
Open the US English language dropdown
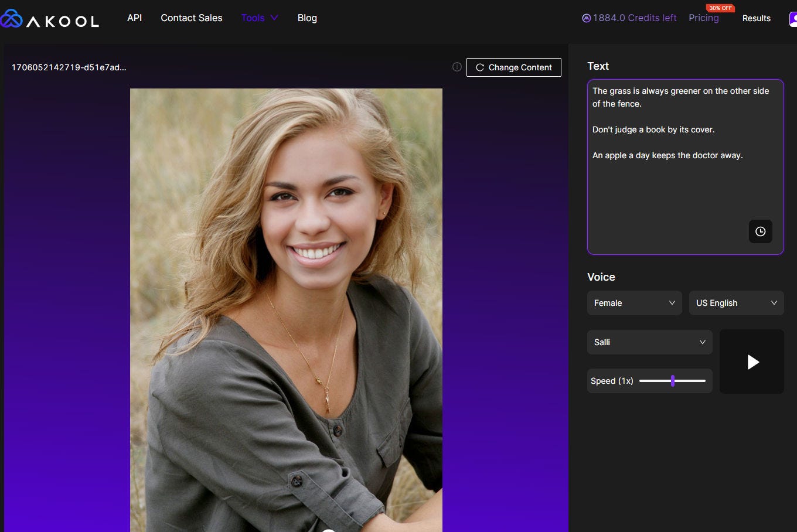737,303
